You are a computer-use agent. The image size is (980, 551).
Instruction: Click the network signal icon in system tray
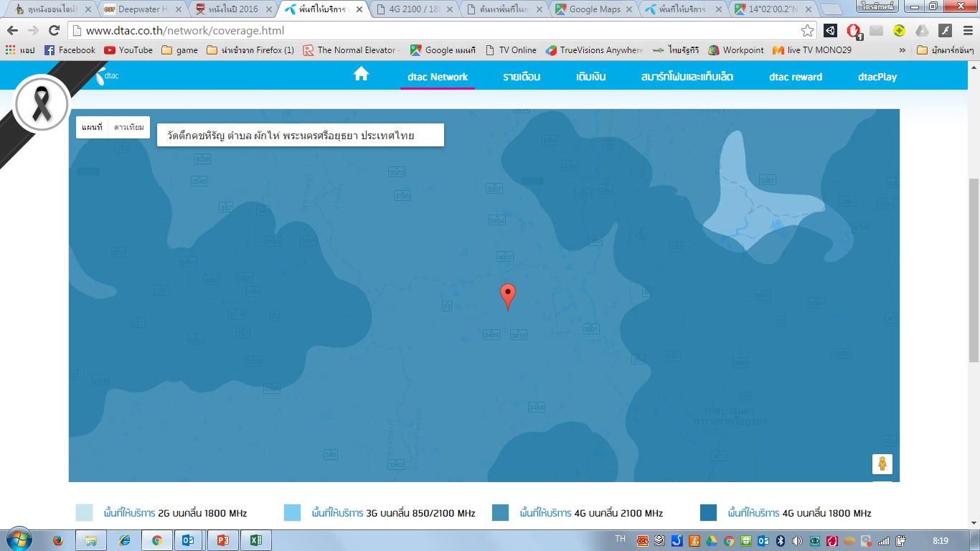pos(883,540)
